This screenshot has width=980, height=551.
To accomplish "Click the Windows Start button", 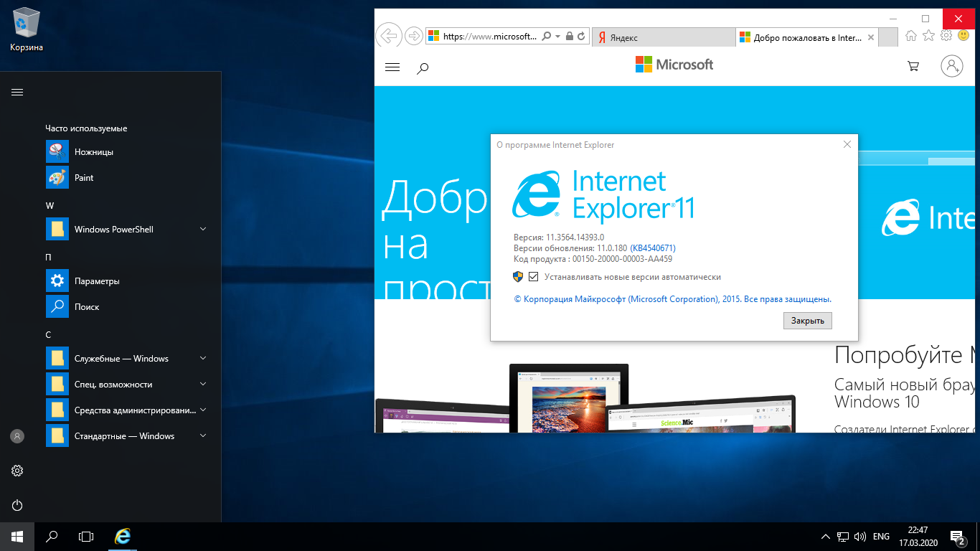I will pos(17,536).
